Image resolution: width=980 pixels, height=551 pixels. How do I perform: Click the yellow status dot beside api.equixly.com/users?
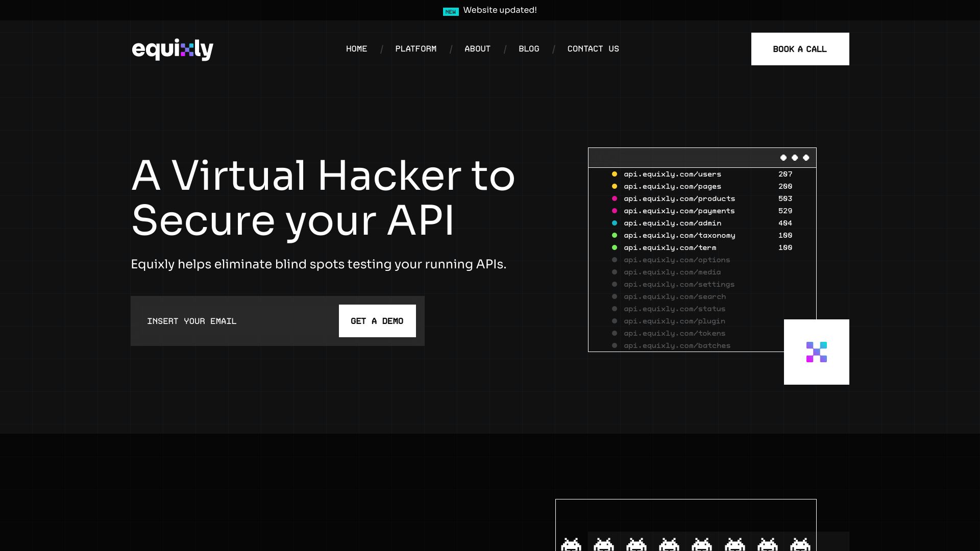[615, 174]
